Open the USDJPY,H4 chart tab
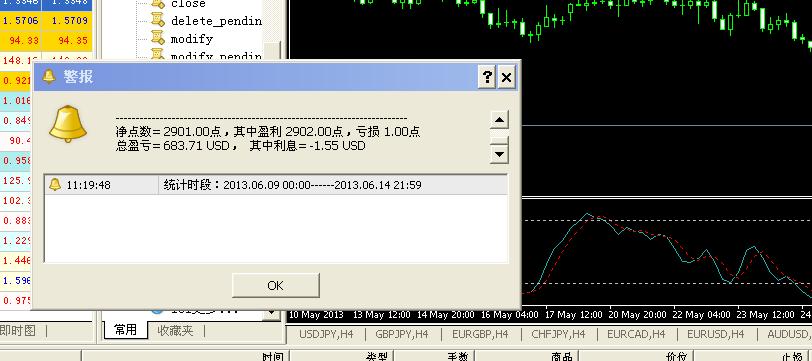The image size is (812, 361). pyautogui.click(x=326, y=334)
